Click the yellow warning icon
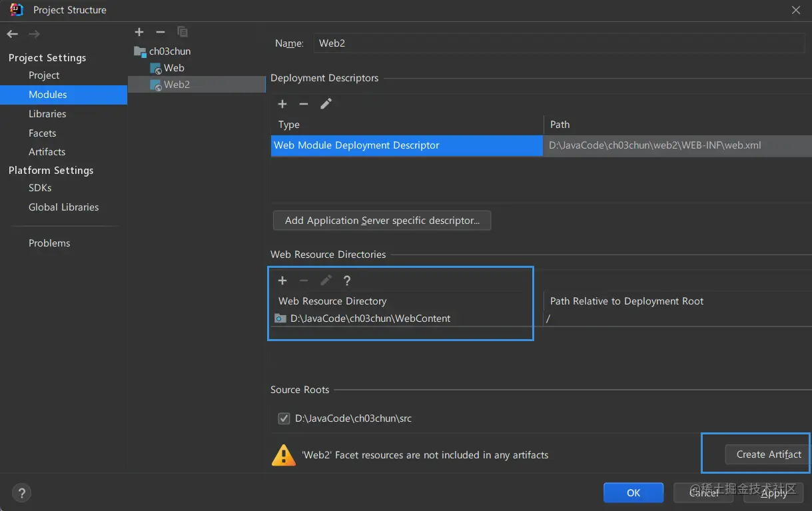 point(284,455)
